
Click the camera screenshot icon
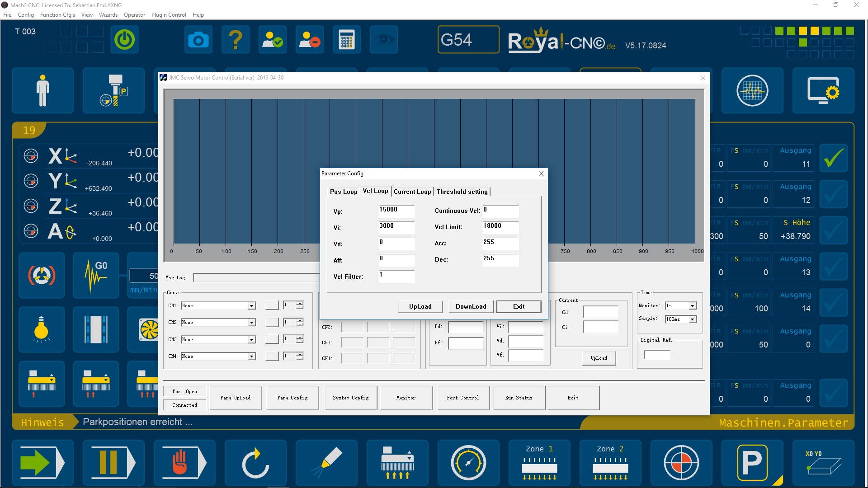point(198,40)
